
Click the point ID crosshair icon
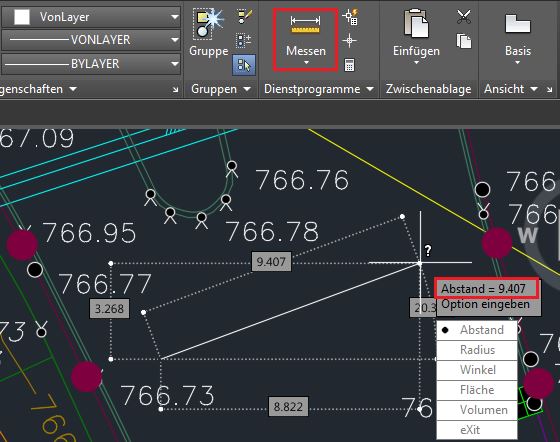click(349, 41)
